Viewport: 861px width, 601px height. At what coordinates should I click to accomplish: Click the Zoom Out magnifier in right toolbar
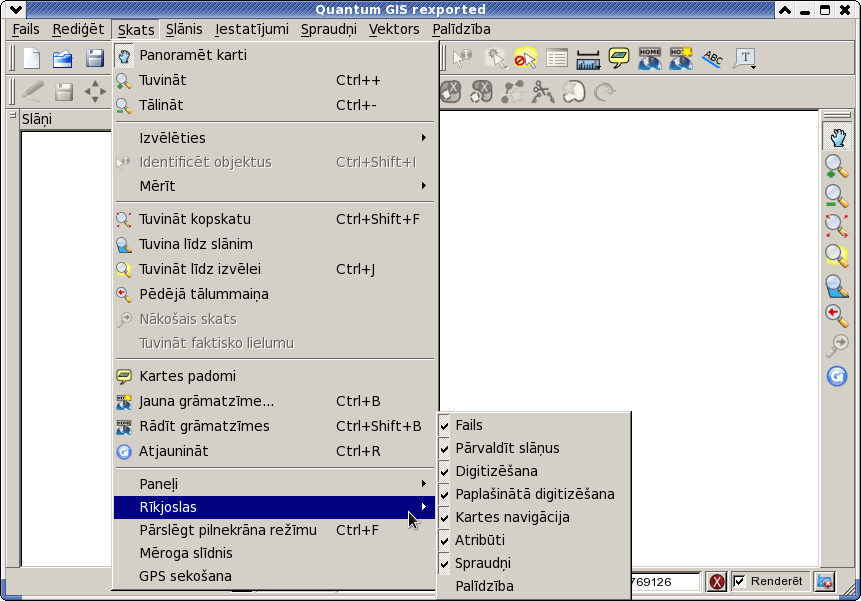click(836, 196)
